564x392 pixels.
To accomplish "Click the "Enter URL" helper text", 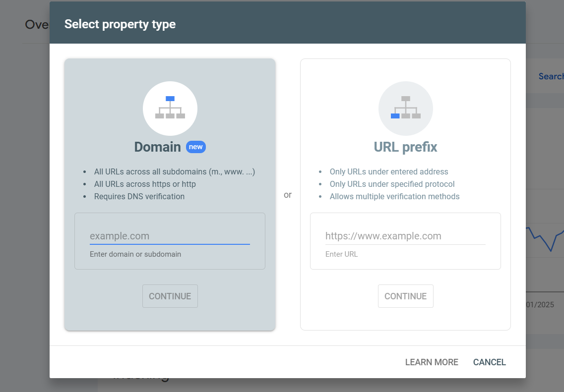I will pyautogui.click(x=341, y=254).
